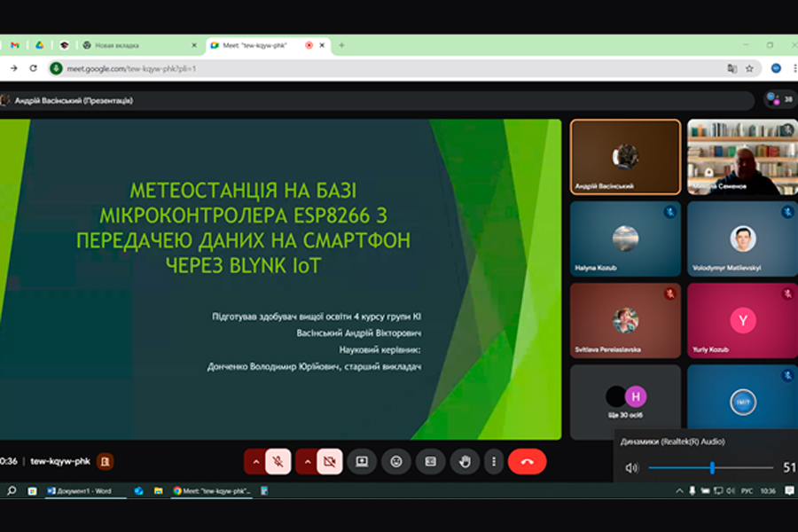798x532 pixels.
Task: Open the Google Drive pinned tab
Action: 39,45
